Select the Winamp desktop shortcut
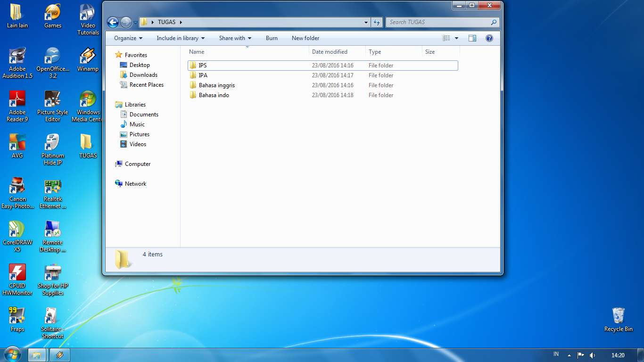The image size is (644, 362). pos(88,59)
